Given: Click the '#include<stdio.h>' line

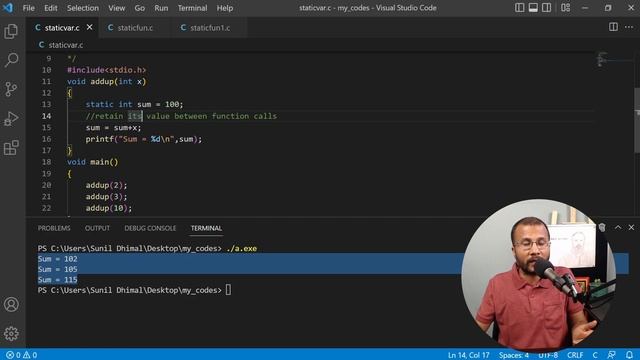Looking at the screenshot, I should pyautogui.click(x=107, y=70).
